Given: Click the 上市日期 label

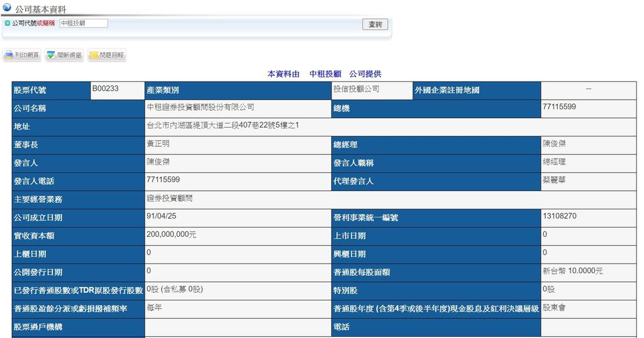Looking at the screenshot, I should pos(350,236).
